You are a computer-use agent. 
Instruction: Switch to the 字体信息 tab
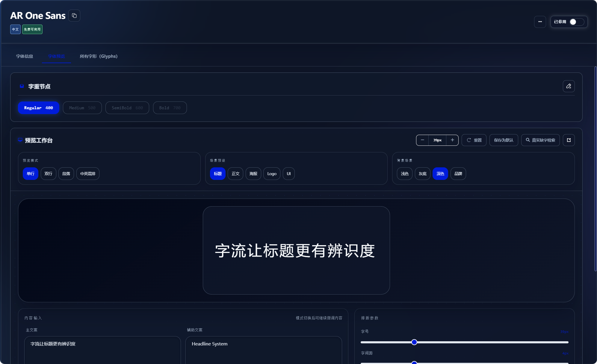[25, 56]
